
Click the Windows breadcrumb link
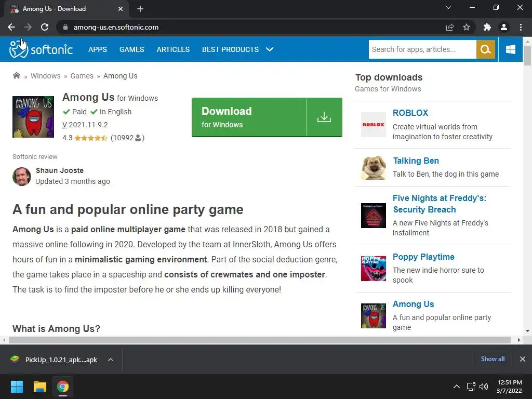point(46,76)
